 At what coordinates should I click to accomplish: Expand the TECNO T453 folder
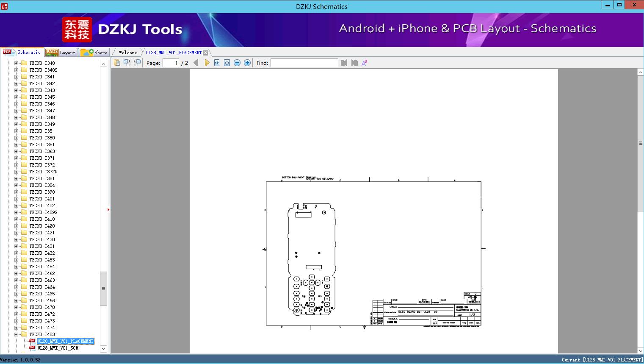[17, 260]
